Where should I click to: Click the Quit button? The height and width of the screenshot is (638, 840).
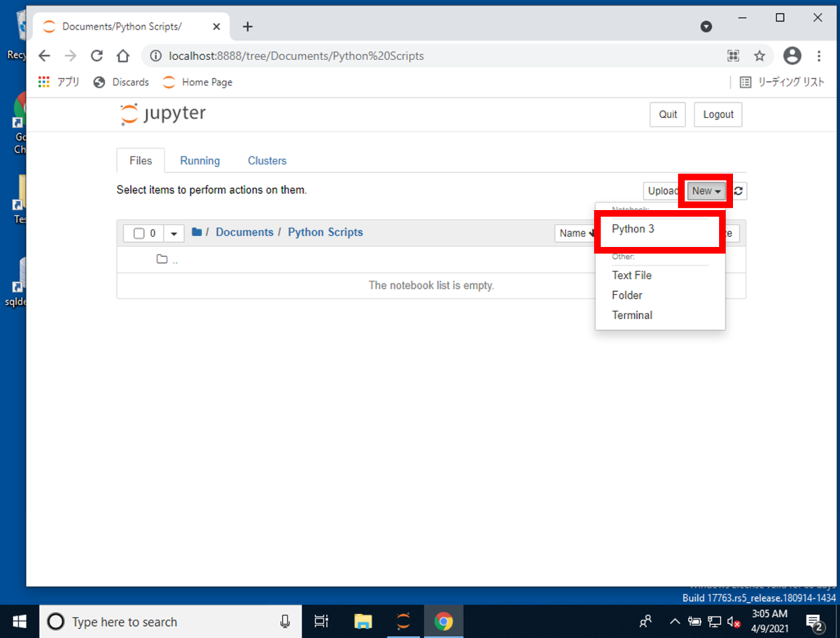(x=668, y=115)
